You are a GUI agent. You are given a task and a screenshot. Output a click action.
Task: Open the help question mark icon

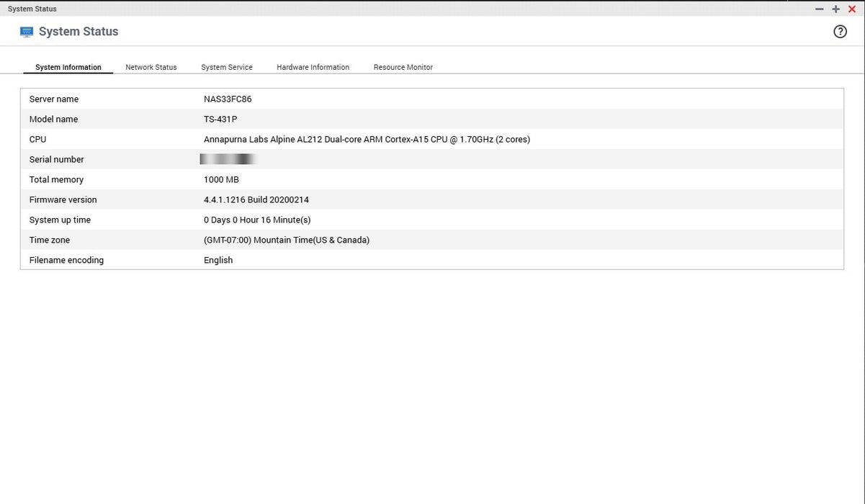840,32
